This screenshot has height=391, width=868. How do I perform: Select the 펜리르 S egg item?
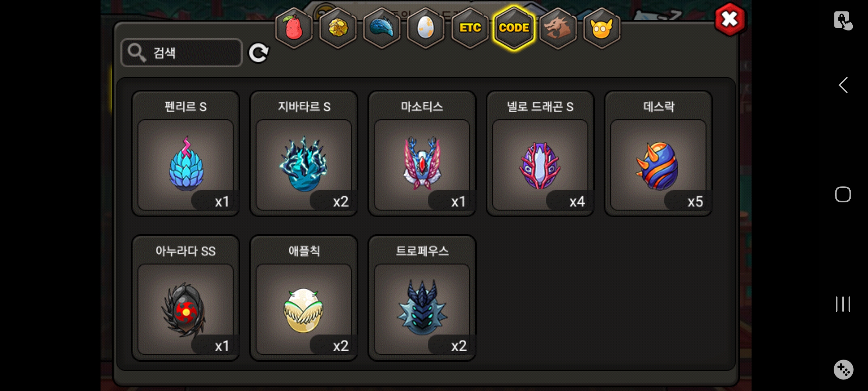(186, 154)
